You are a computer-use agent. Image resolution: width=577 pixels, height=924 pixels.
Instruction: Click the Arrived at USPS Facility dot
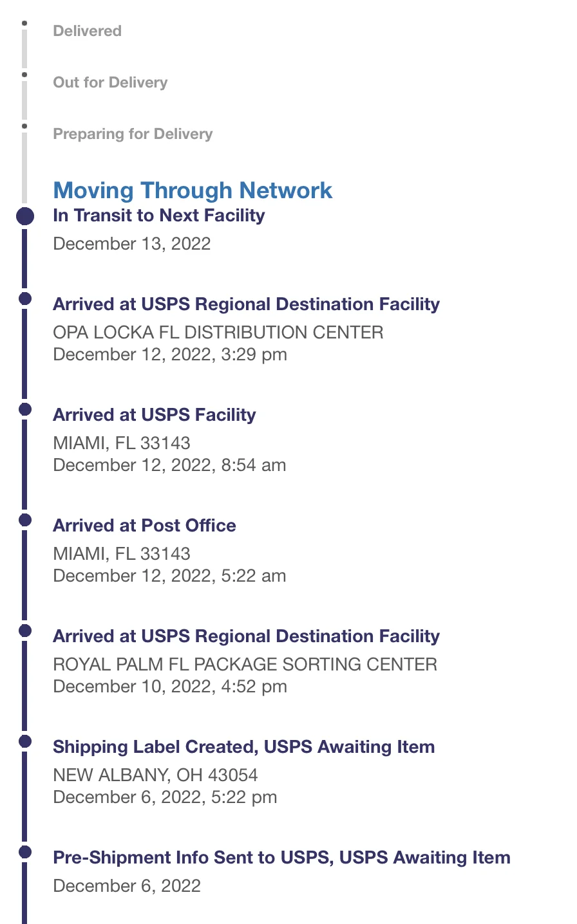coord(25,409)
